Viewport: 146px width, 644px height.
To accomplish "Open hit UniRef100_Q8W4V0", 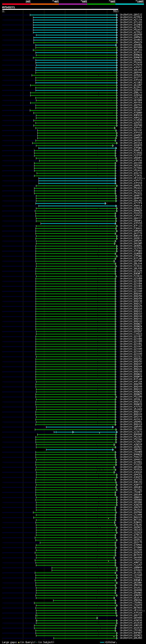I will (131, 497).
